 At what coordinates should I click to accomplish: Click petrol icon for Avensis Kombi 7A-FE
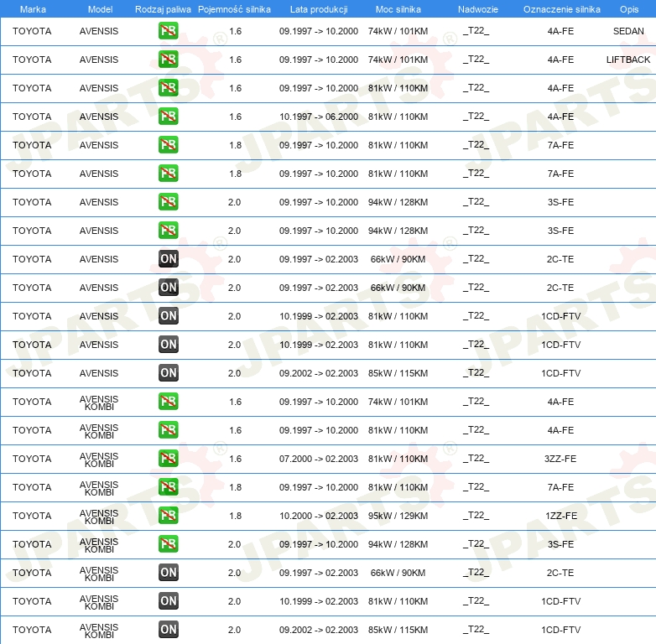click(x=168, y=486)
